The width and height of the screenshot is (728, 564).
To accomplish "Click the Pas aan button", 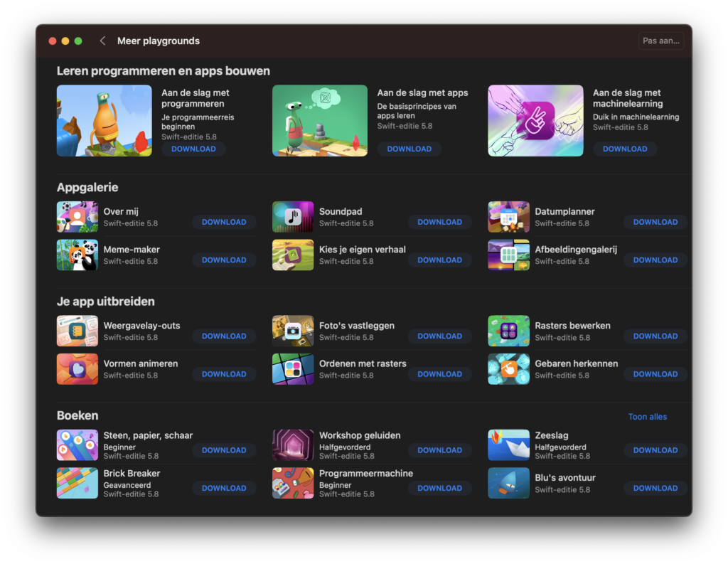I will click(x=660, y=41).
